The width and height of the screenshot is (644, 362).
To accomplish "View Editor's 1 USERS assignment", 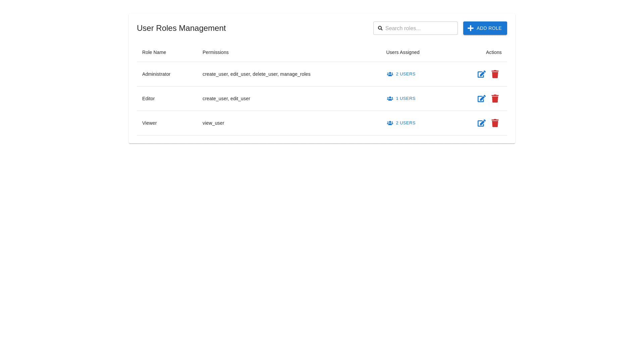I will click(x=405, y=99).
